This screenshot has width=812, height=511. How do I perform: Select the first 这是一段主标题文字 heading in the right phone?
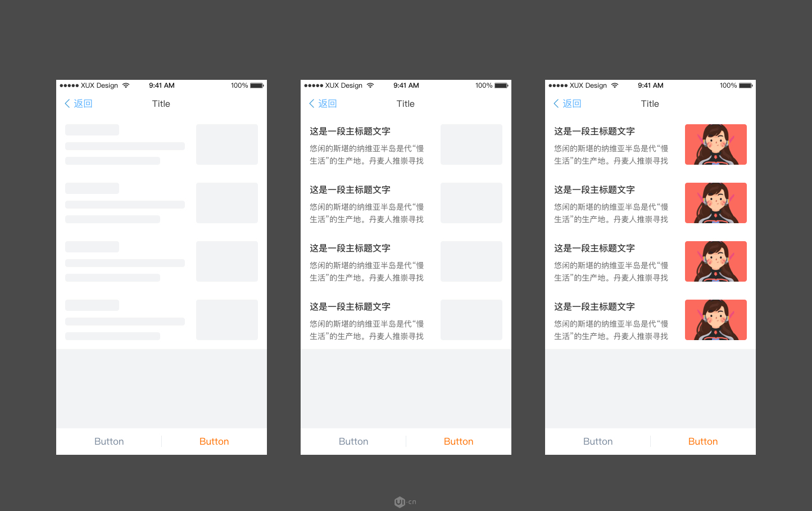595,131
